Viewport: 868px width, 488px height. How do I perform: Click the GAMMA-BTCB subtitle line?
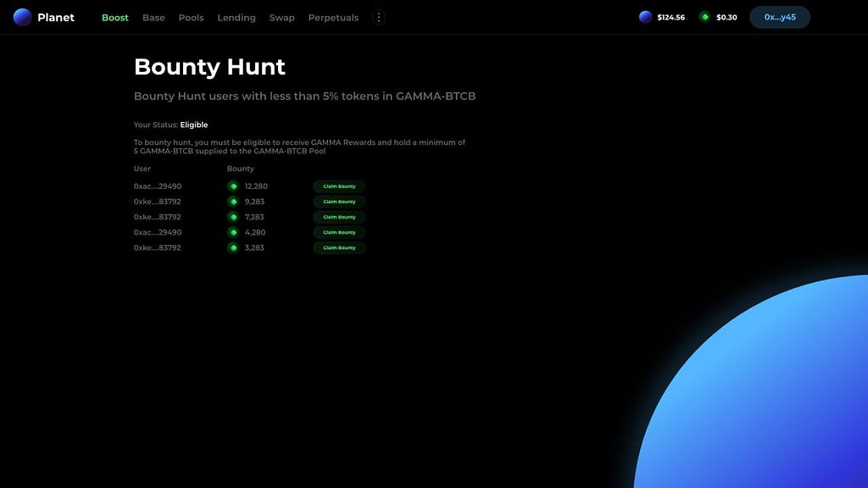[x=304, y=97]
